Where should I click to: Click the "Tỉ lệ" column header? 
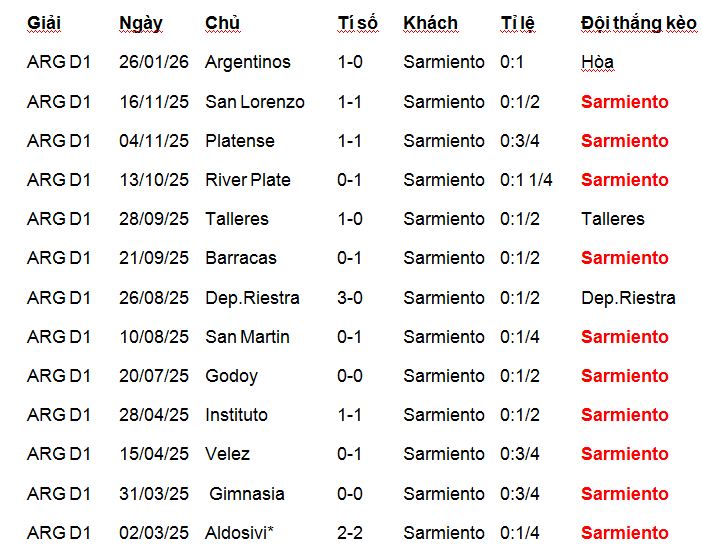tap(519, 23)
